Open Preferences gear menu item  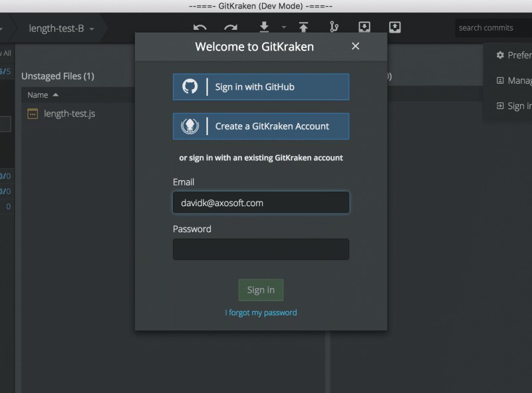point(514,55)
